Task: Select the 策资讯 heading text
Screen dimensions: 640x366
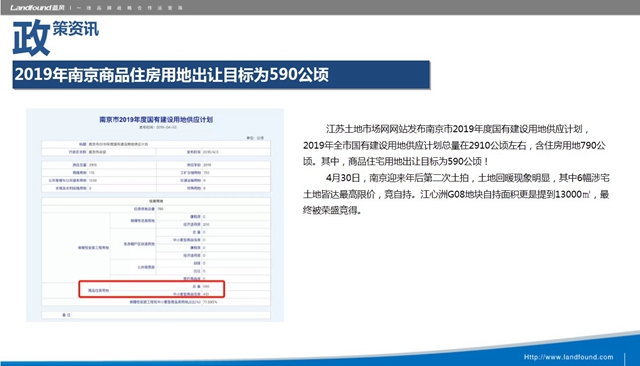Action: (76, 29)
